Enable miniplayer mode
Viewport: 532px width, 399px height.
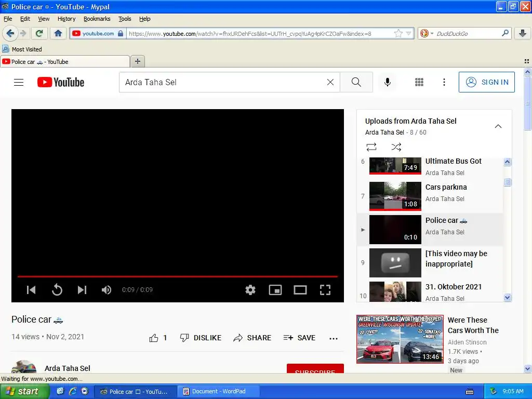click(x=275, y=290)
